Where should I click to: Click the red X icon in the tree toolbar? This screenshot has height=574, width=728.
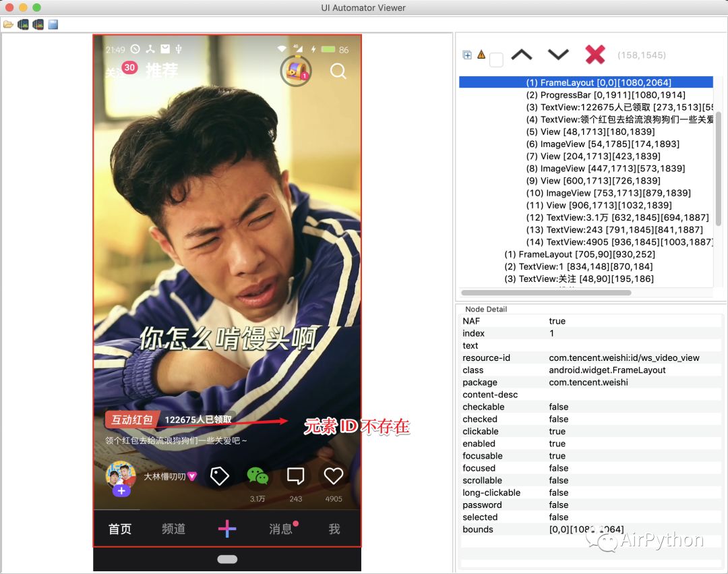tap(595, 55)
